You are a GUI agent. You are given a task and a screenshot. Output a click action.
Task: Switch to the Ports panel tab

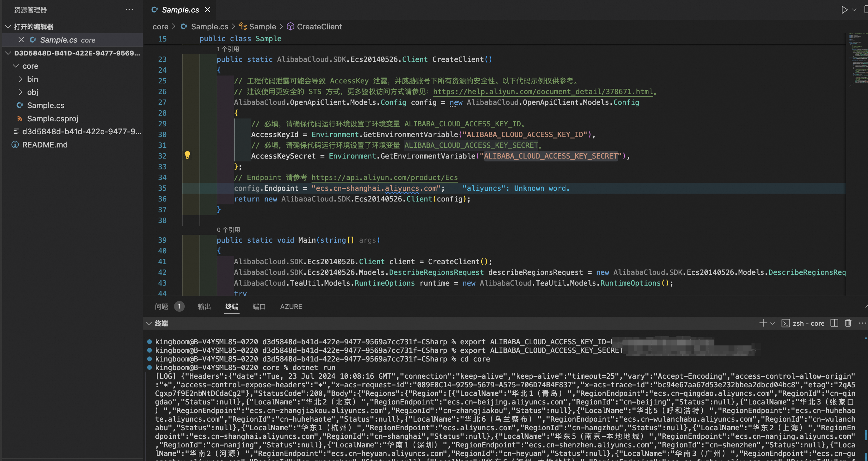point(259,307)
